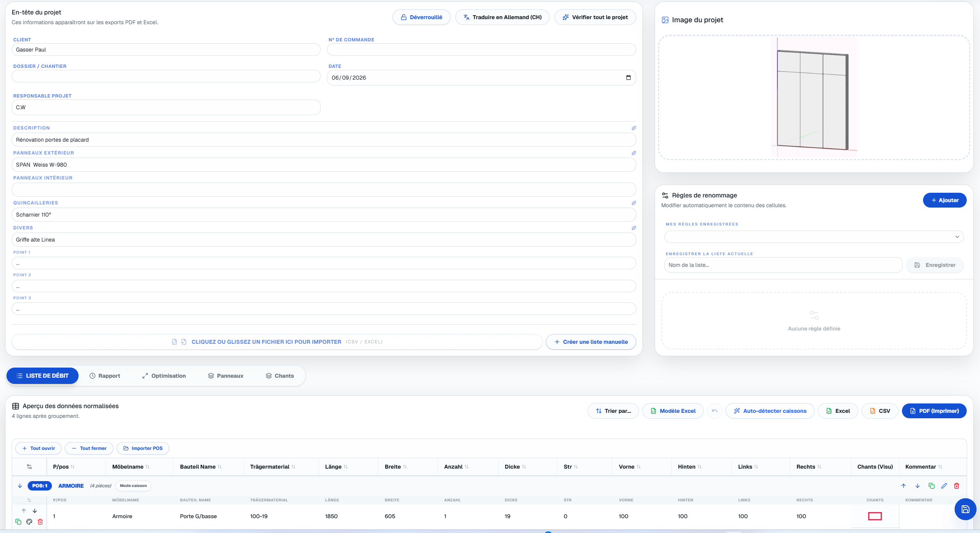Screen dimensions: 980x533
Task: Open the Mes règles enregistrées dropdown
Action: click(x=814, y=237)
